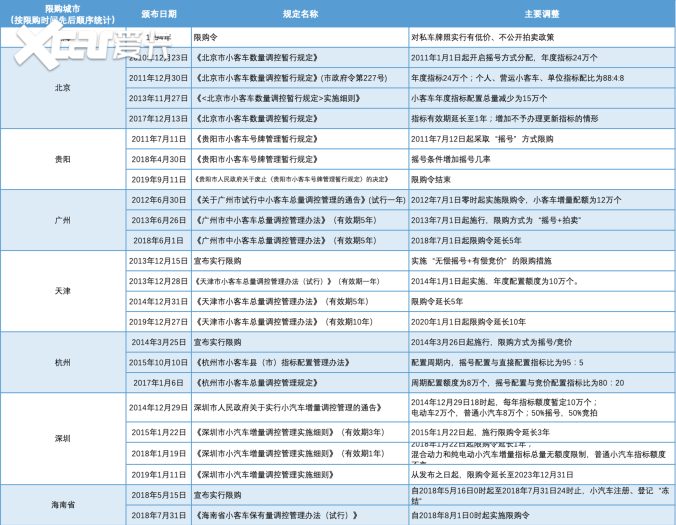
Task: Select the 天津 city cell
Action: tap(62, 291)
